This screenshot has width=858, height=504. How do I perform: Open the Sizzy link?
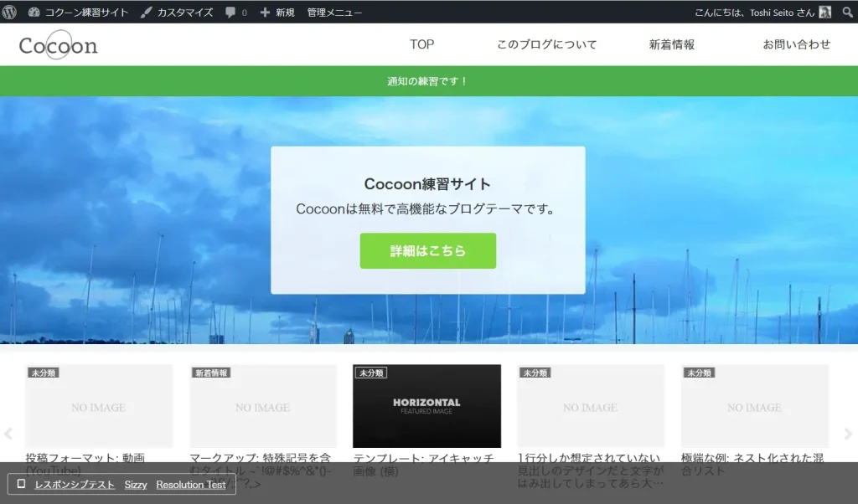136,485
